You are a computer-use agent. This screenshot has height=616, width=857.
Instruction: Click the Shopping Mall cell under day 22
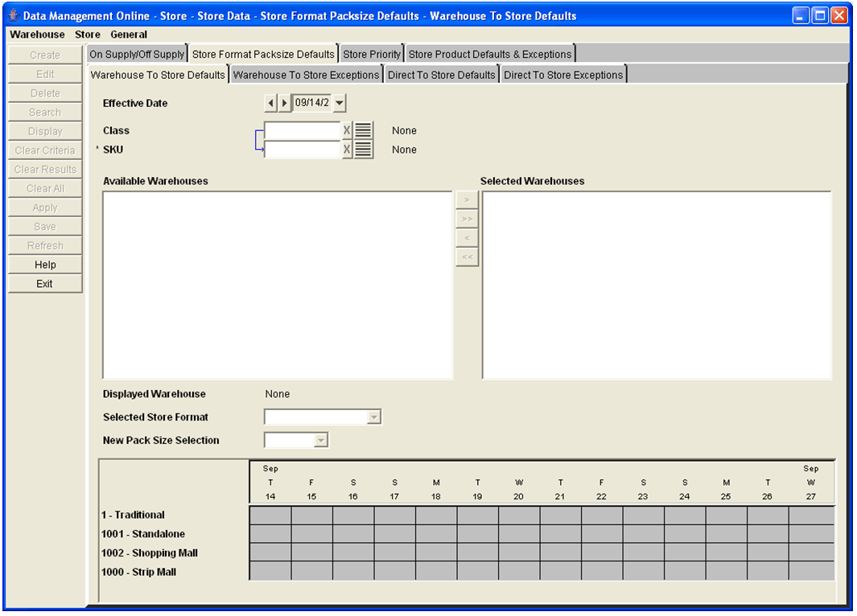point(602,552)
